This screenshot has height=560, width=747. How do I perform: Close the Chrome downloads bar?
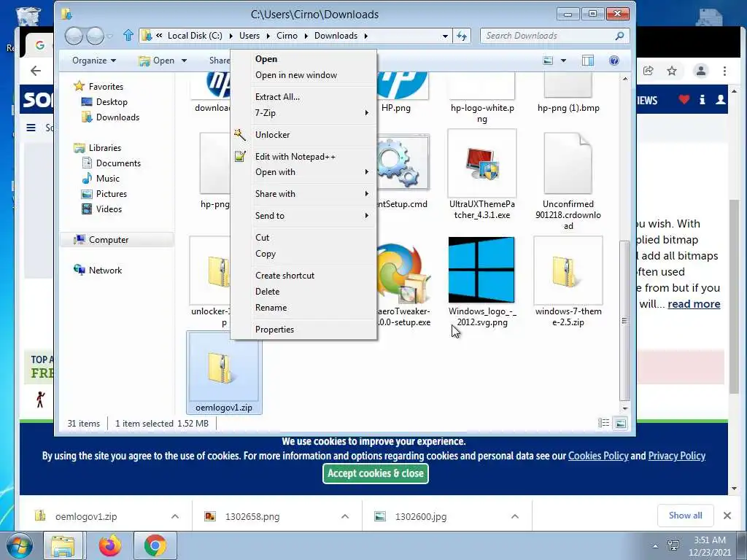click(727, 516)
